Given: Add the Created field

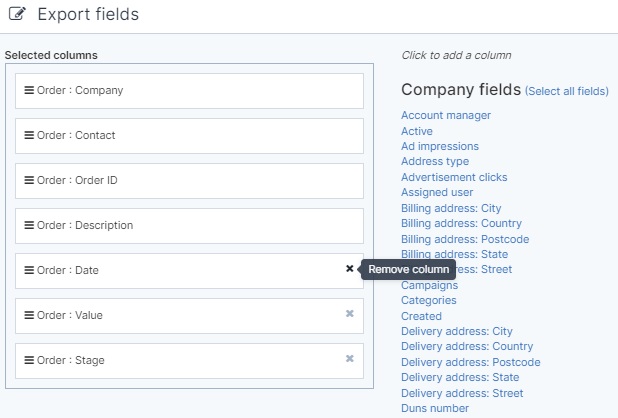Looking at the screenshot, I should tap(421, 316).
